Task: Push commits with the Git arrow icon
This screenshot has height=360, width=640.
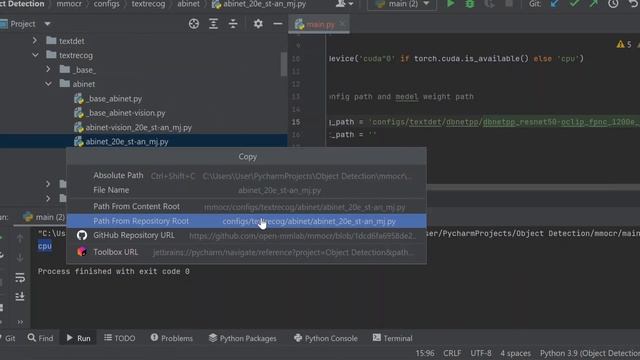Action: (x=593, y=4)
